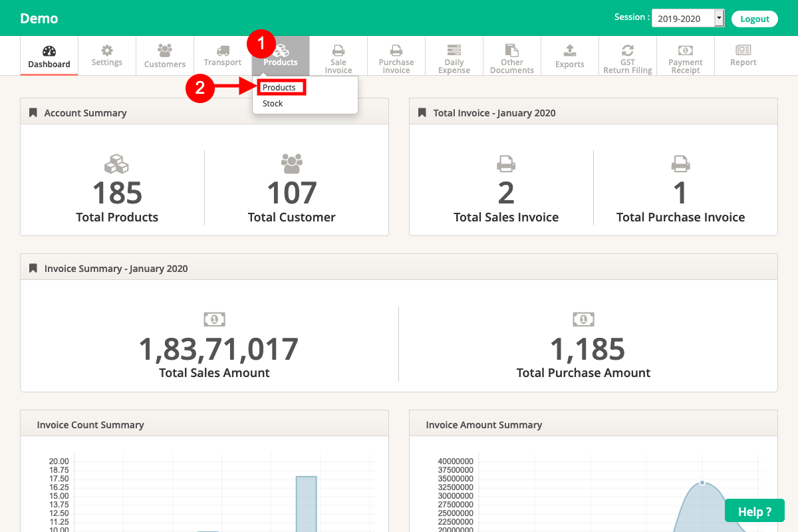Open the Settings gear icon tab
798x532 pixels.
(107, 51)
